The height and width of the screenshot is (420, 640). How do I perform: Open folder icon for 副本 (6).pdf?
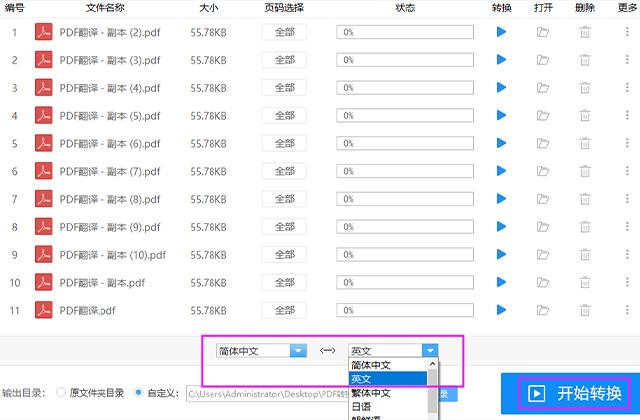542,143
